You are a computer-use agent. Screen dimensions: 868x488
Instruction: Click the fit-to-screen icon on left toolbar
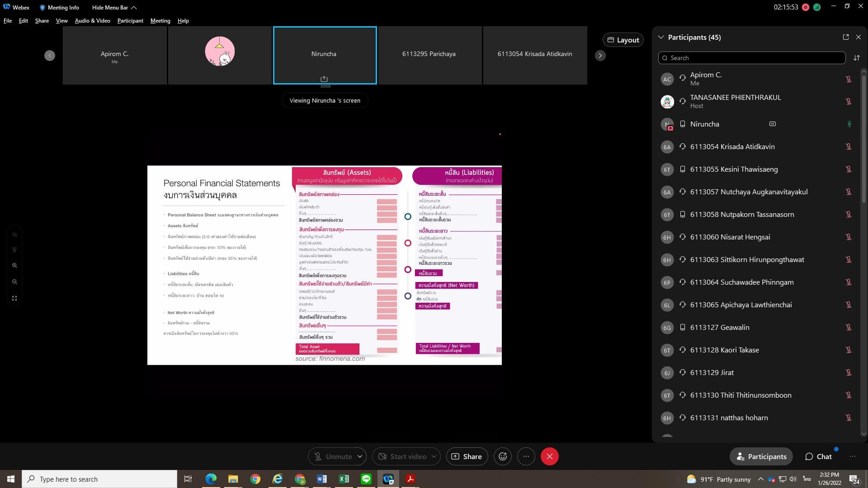14,298
